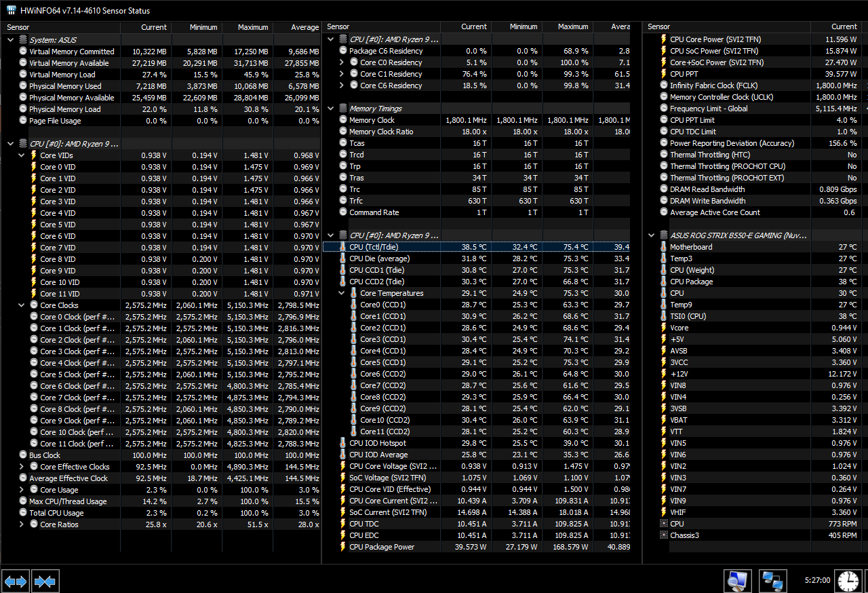The width and height of the screenshot is (868, 593).
Task: Select the Total CPU Usage row
Action: [161, 513]
